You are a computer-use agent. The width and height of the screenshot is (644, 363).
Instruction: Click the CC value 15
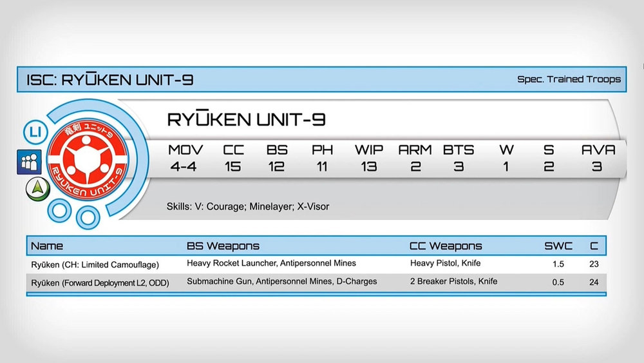click(x=233, y=166)
